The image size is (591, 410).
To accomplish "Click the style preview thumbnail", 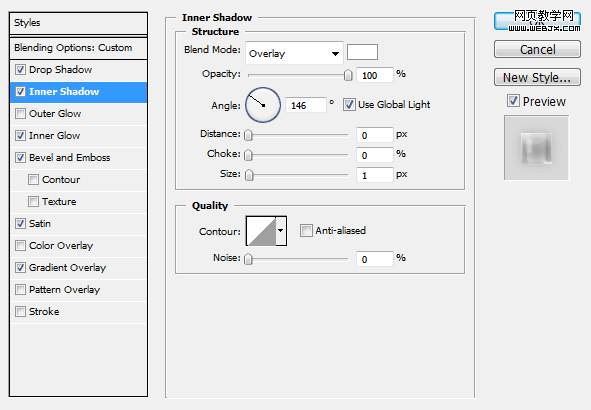I will pyautogui.click(x=537, y=148).
